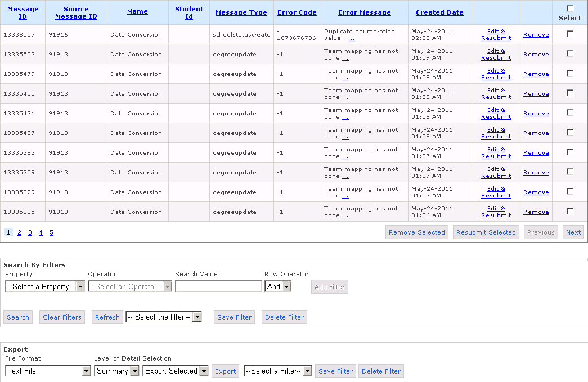Expand the Summary detail level dropdown

tap(116, 371)
